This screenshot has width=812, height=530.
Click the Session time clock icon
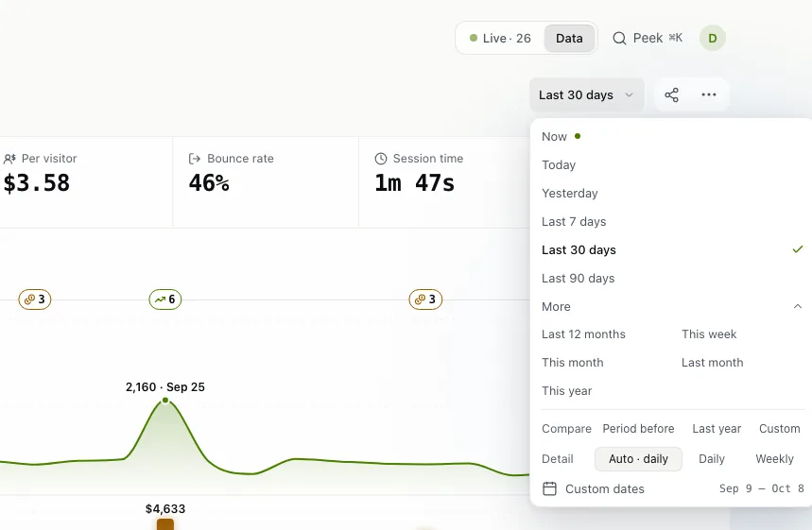coord(381,159)
